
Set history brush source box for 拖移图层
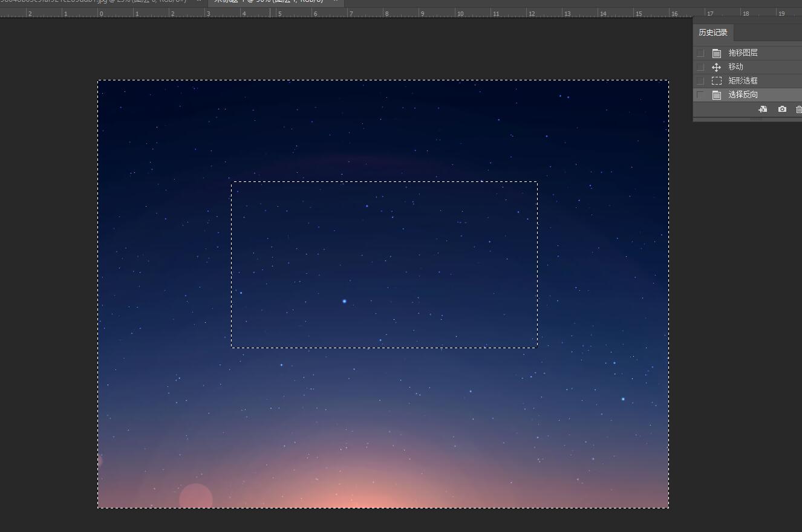click(700, 53)
